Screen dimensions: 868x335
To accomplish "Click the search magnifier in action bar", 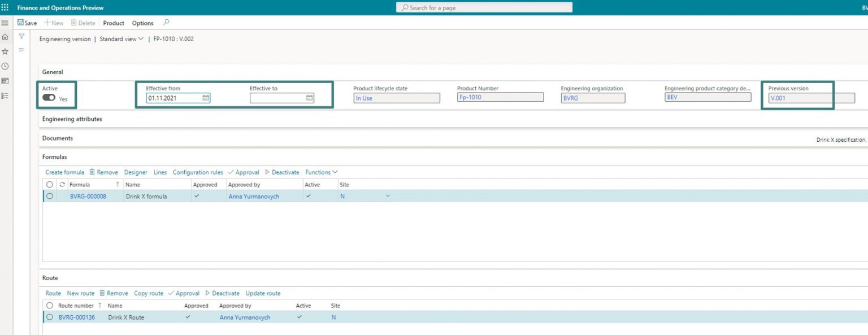I will [166, 23].
